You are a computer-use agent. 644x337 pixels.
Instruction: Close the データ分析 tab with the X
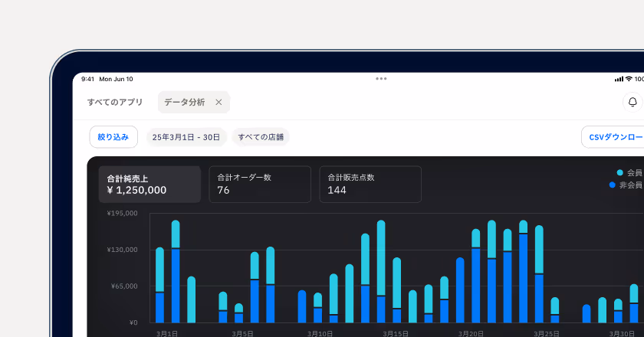coord(219,102)
